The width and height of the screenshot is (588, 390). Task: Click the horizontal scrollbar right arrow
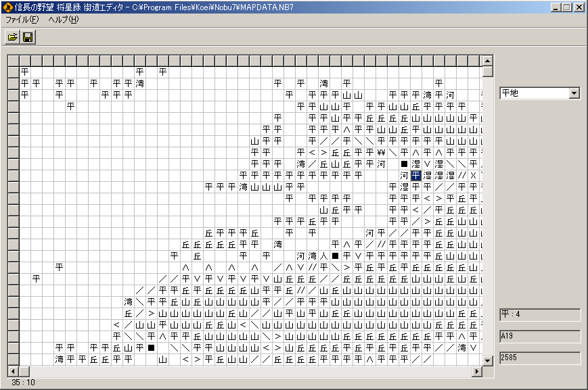click(x=476, y=371)
